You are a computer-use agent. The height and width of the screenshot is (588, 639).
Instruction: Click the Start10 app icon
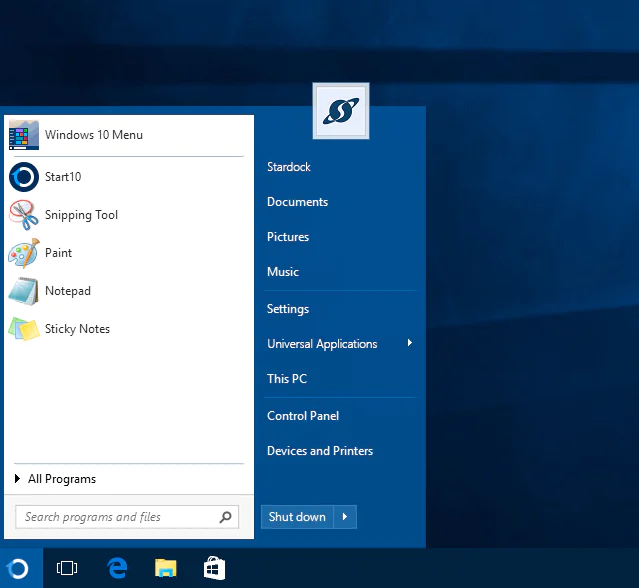tap(24, 177)
